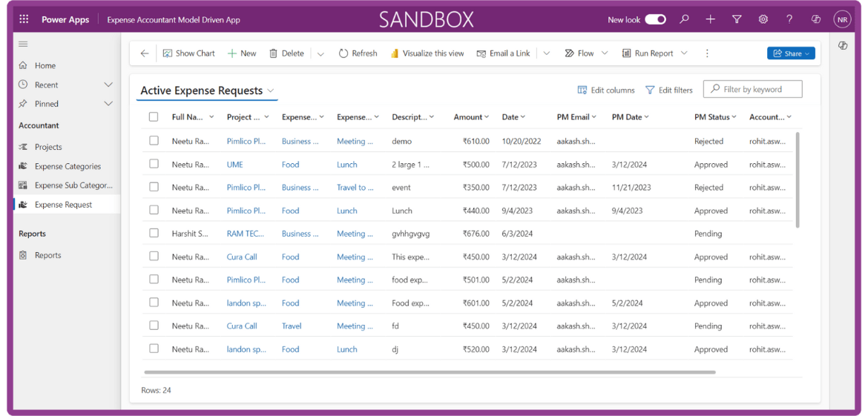This screenshot has width=868, height=416.
Task: Check the select-all rows checkbox
Action: coord(154,116)
